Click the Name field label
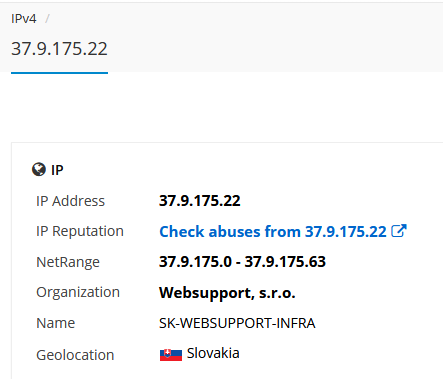This screenshot has height=379, width=443. (x=56, y=323)
